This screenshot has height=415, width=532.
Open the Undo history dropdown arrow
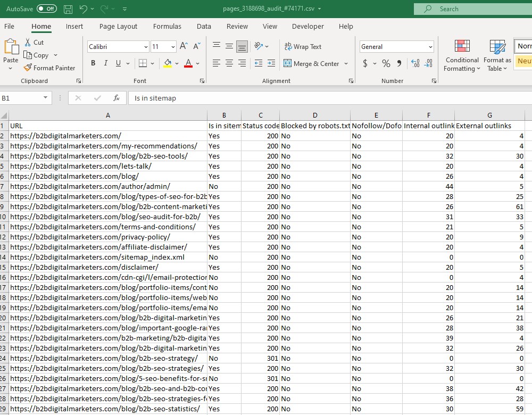pos(92,9)
